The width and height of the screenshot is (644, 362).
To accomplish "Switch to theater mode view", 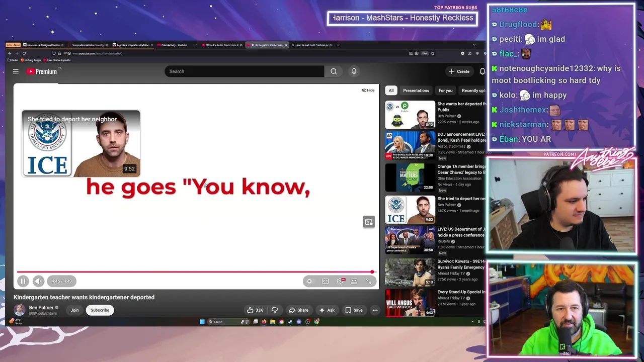I will pos(354,281).
